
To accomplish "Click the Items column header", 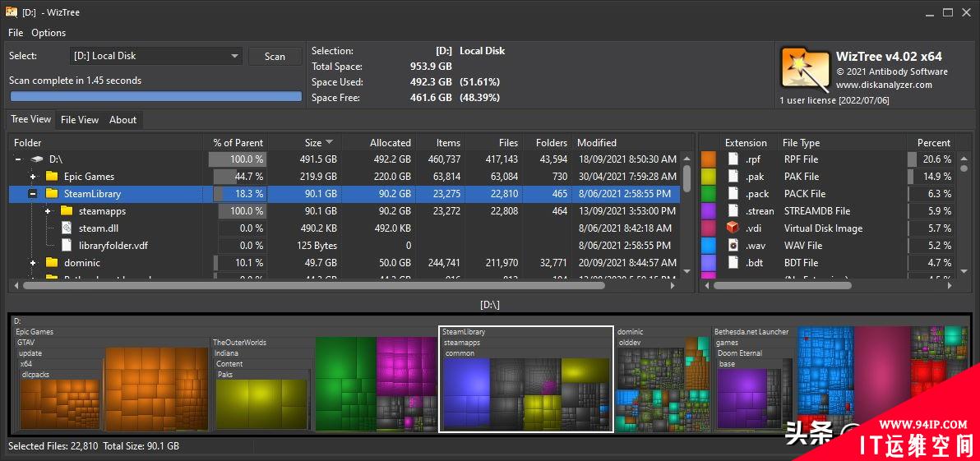I will (441, 143).
